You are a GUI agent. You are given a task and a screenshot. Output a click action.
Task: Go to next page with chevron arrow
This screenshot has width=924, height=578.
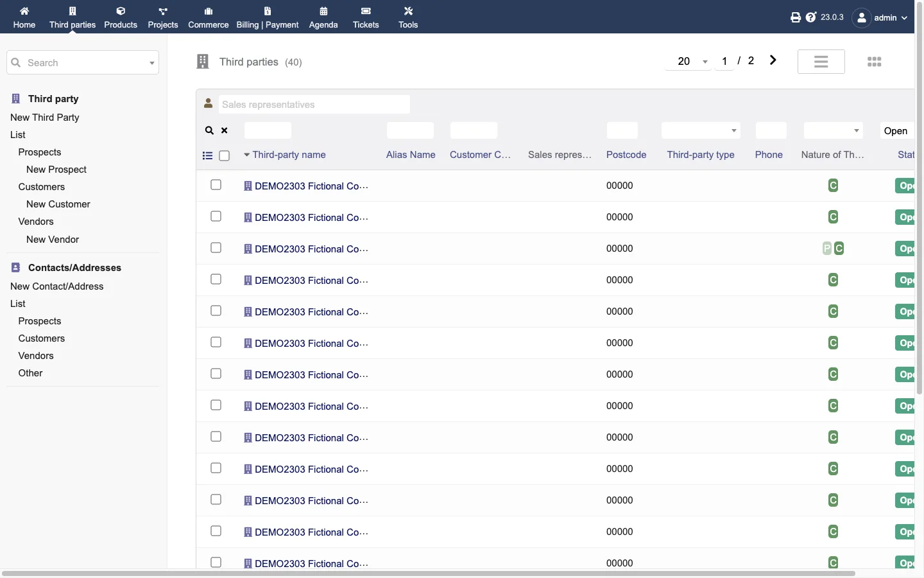[x=773, y=60]
